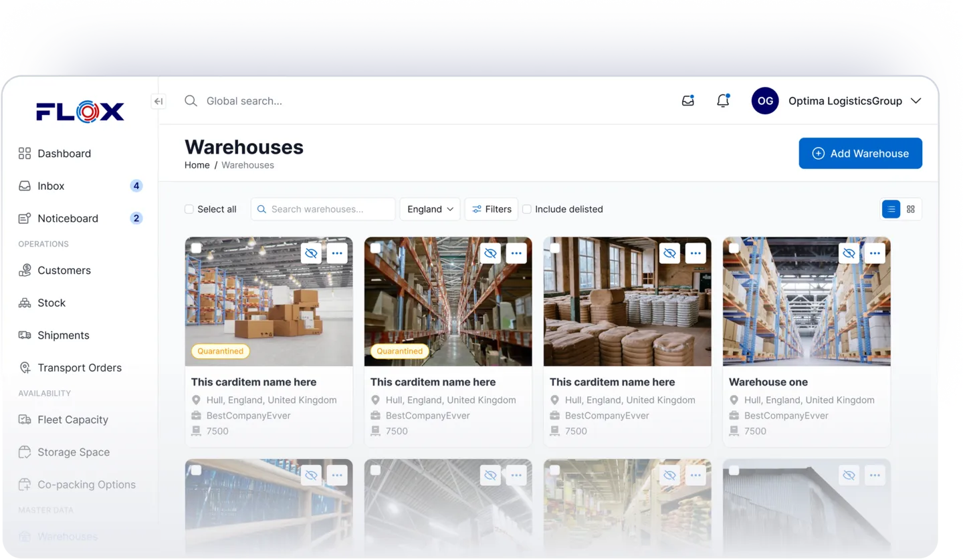Open the England region dropdown

(x=430, y=209)
